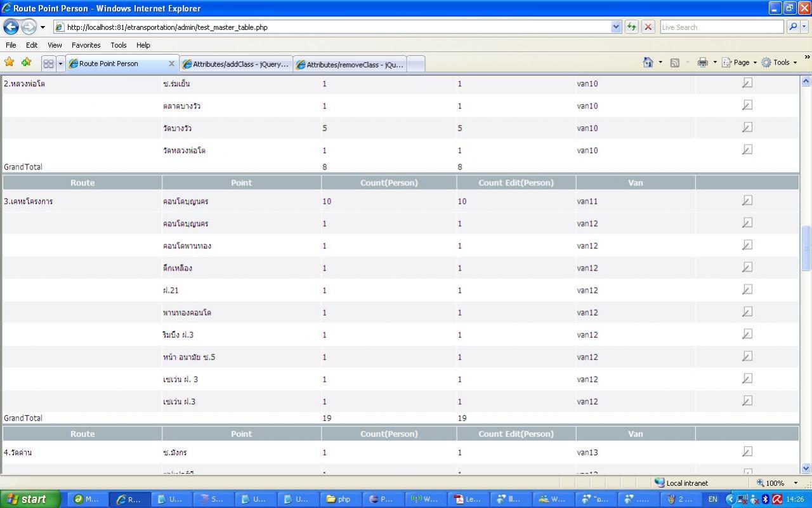Click the browser Back button
The height and width of the screenshot is (508, 812).
[11, 27]
